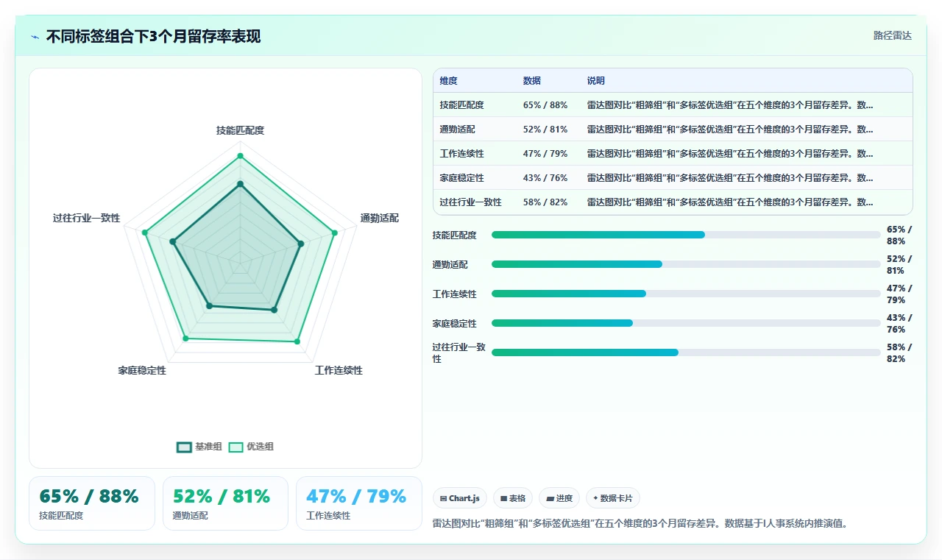
Task: Click the 说明 column header
Action: pos(596,81)
